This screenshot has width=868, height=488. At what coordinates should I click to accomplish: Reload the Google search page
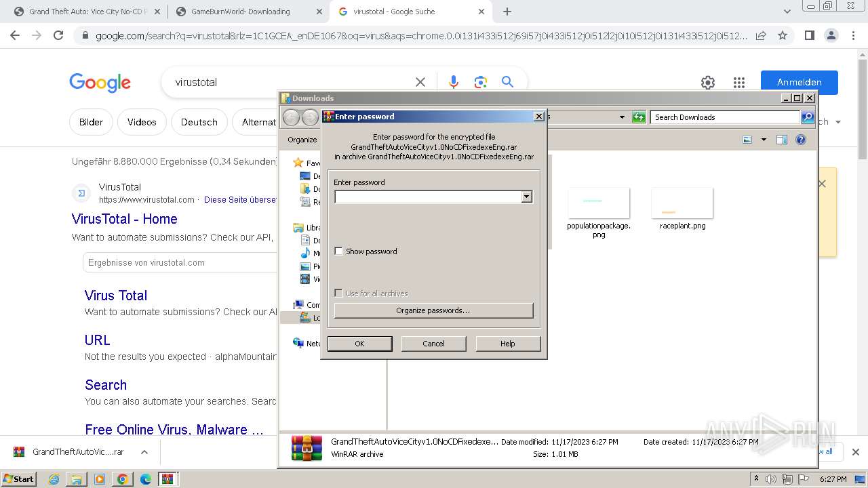point(58,35)
